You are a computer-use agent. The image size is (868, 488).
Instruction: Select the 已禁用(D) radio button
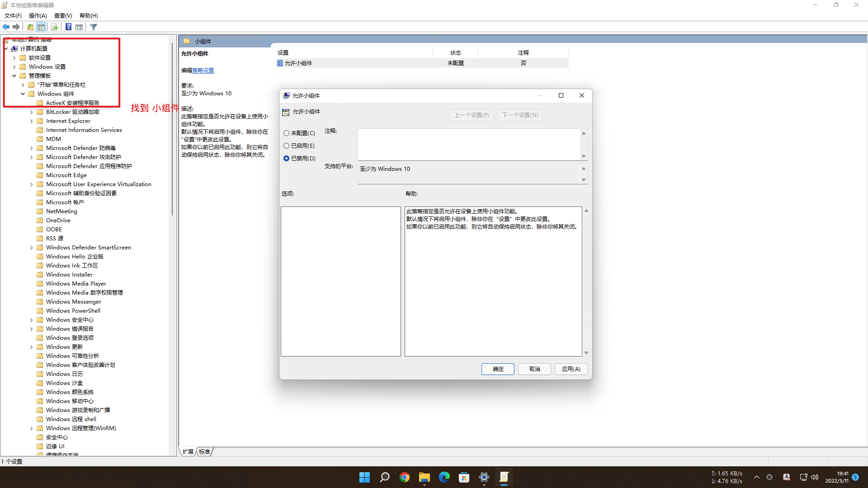tap(286, 159)
